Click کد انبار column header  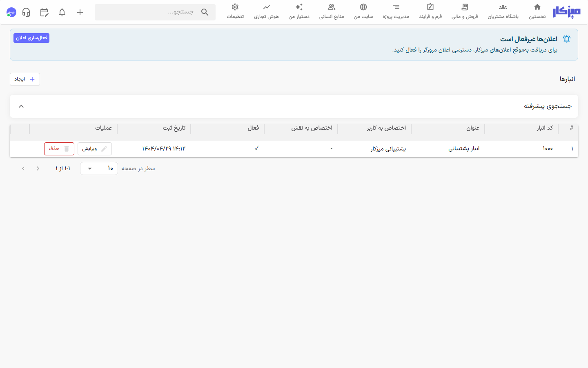point(545,128)
